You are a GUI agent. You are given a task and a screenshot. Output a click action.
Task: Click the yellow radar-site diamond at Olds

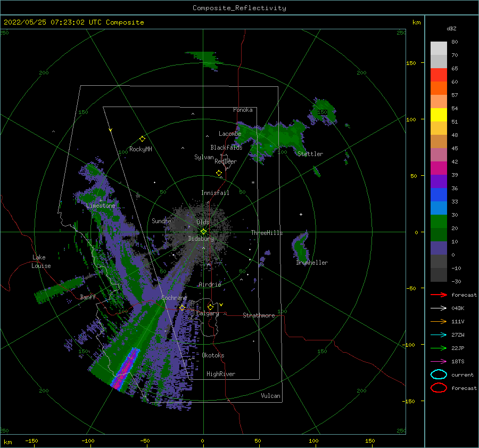[x=203, y=232]
